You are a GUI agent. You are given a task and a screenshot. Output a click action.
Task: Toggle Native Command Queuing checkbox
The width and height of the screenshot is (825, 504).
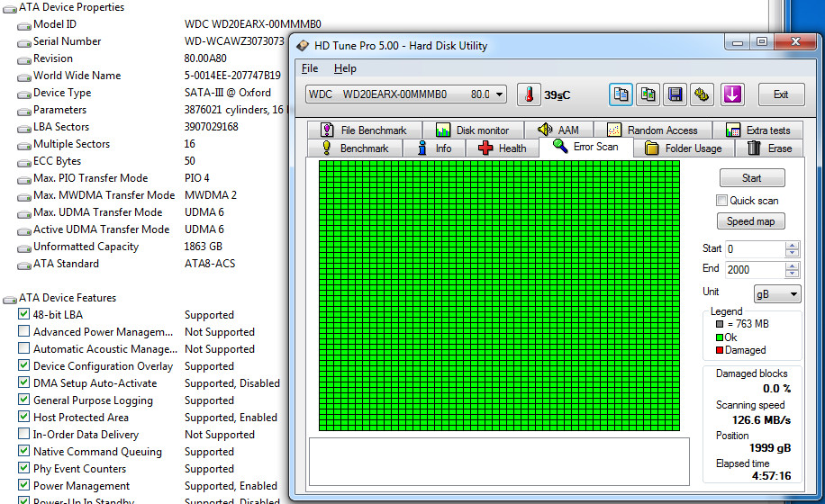click(23, 451)
